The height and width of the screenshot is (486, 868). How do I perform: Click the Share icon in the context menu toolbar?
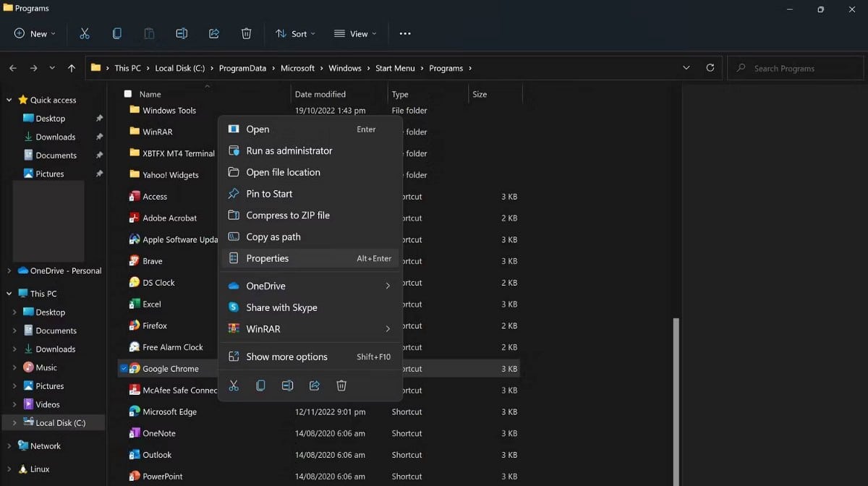(x=314, y=385)
